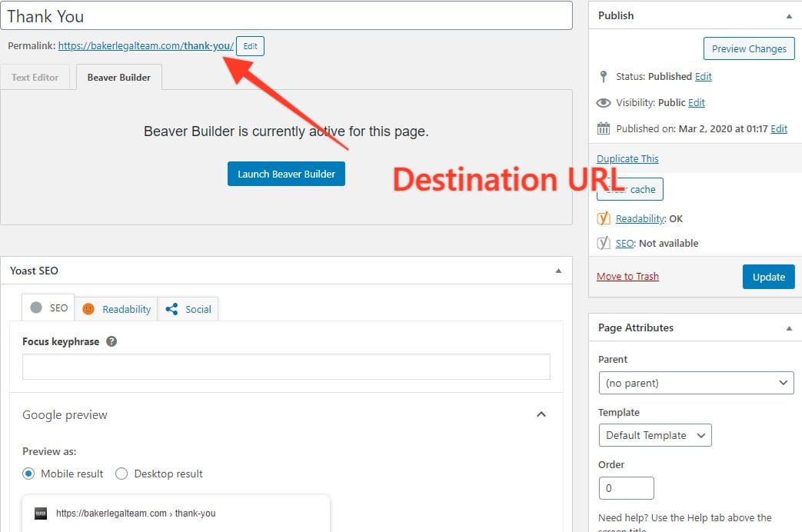Open the Yoast SEO tab

tap(48, 308)
